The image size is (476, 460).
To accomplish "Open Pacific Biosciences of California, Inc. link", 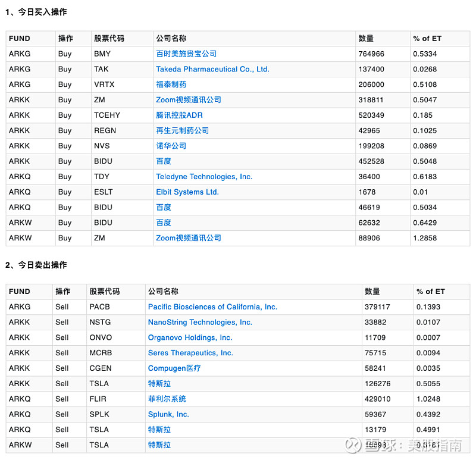I will click(212, 307).
